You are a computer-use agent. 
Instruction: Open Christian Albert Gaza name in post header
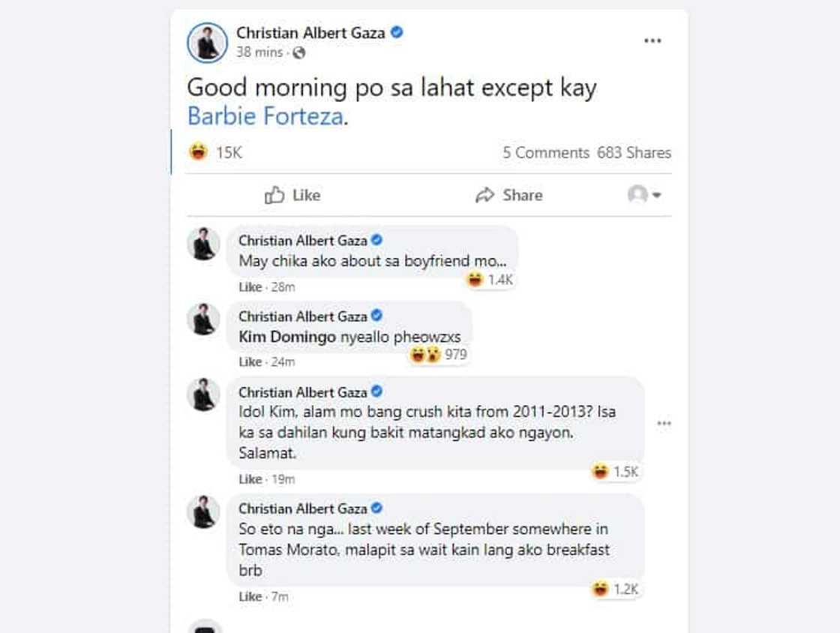click(312, 32)
